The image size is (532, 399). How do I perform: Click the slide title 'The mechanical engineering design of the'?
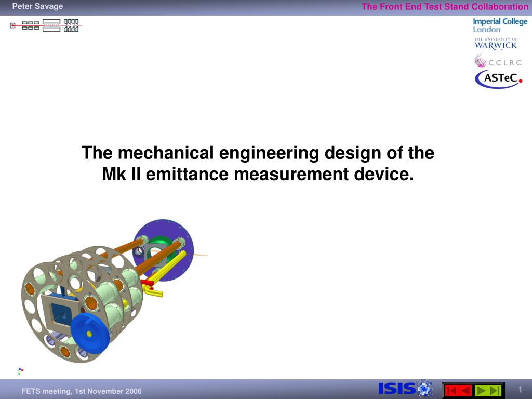click(x=258, y=153)
